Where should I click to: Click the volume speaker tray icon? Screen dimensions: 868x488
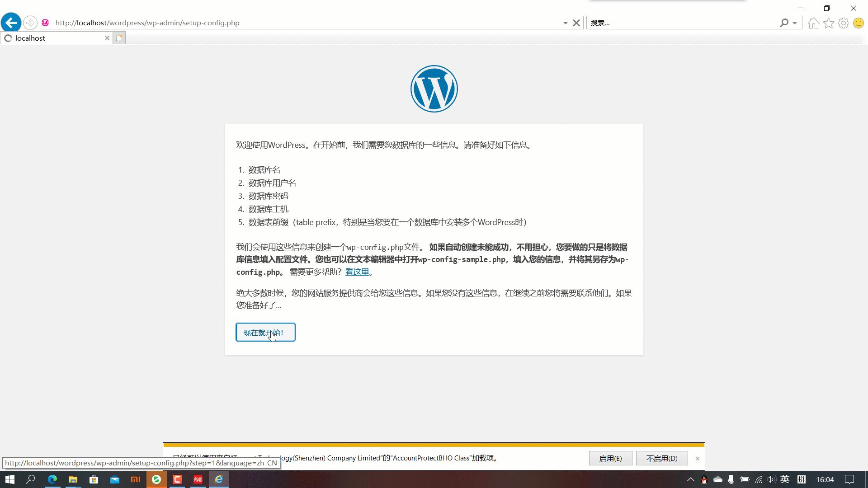[771, 479]
